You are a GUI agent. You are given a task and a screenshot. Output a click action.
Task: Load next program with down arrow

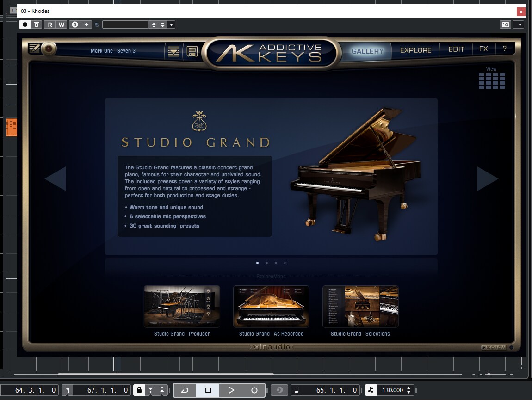coord(162,25)
